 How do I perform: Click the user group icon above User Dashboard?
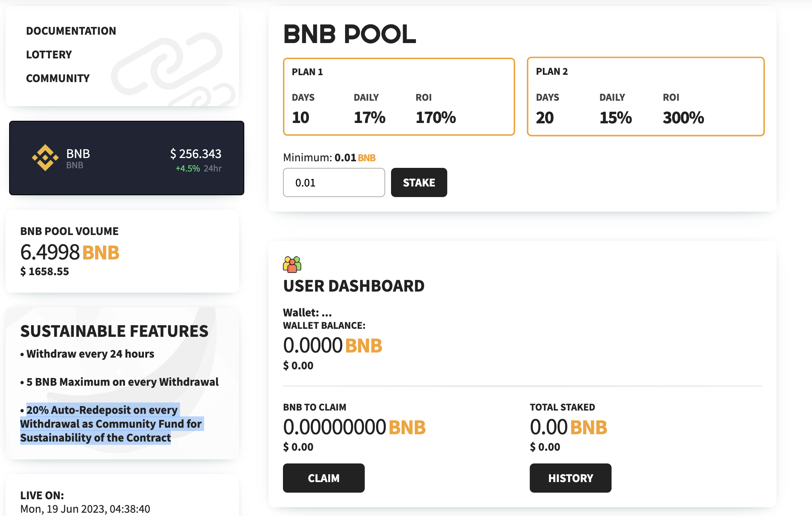pos(292,264)
